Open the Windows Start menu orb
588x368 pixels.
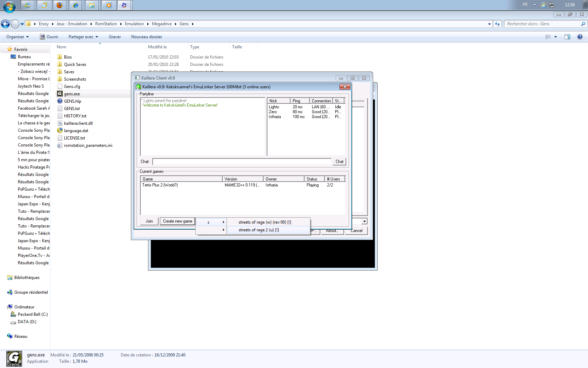tap(9, 6)
